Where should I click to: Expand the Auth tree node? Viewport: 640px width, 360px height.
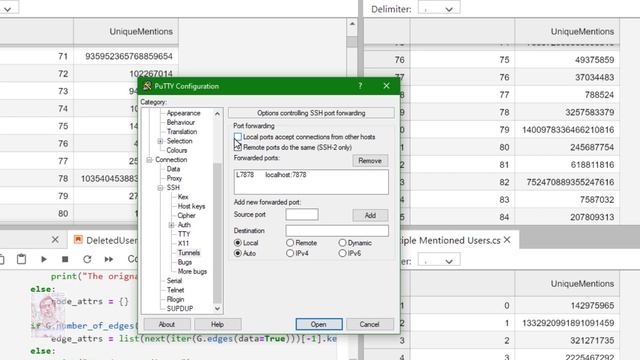(x=171, y=225)
